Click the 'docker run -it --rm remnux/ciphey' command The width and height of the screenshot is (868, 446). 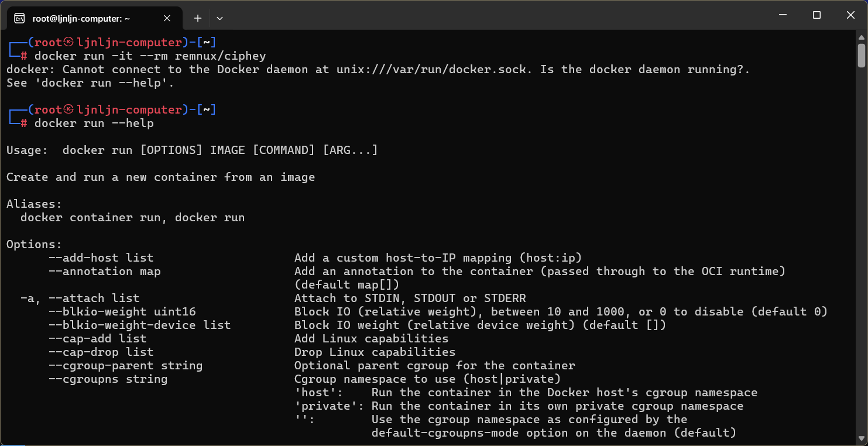pyautogui.click(x=150, y=56)
